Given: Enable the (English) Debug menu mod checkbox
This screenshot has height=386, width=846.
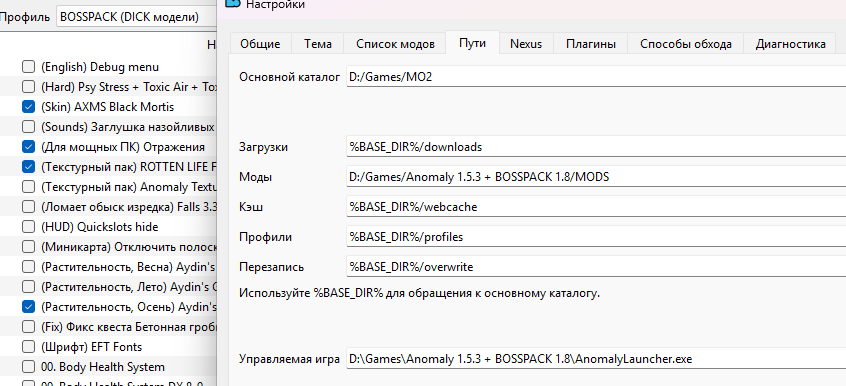Looking at the screenshot, I should click(x=28, y=67).
